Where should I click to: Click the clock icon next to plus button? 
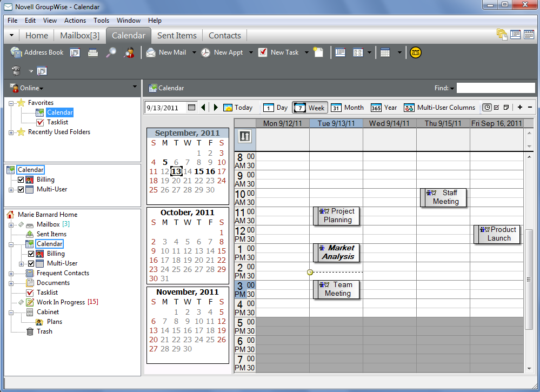(487, 108)
